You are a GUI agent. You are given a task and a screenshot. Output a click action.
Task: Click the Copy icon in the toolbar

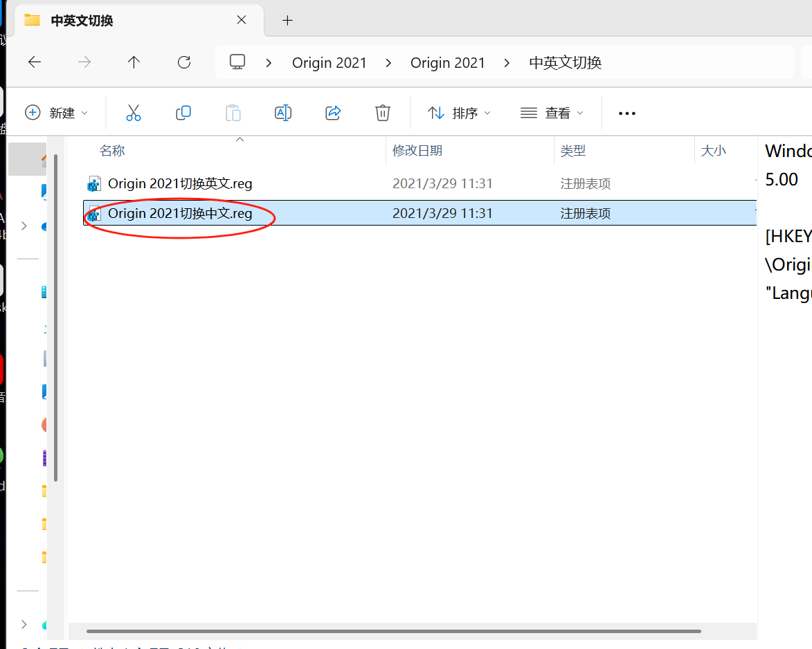(x=183, y=112)
